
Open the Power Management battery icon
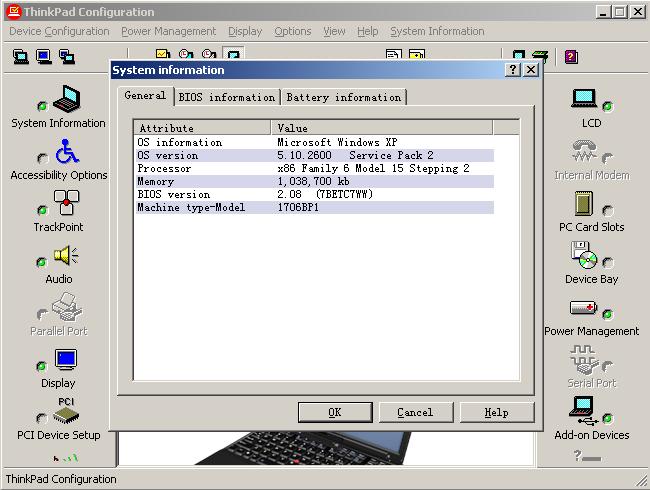point(583,308)
